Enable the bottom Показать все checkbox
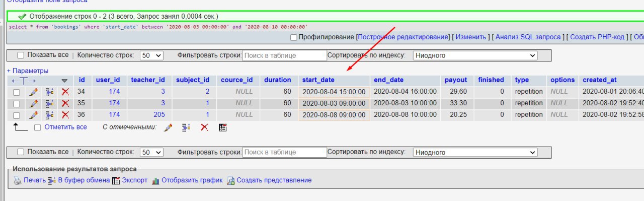This screenshot has width=644, height=201. tap(21, 152)
